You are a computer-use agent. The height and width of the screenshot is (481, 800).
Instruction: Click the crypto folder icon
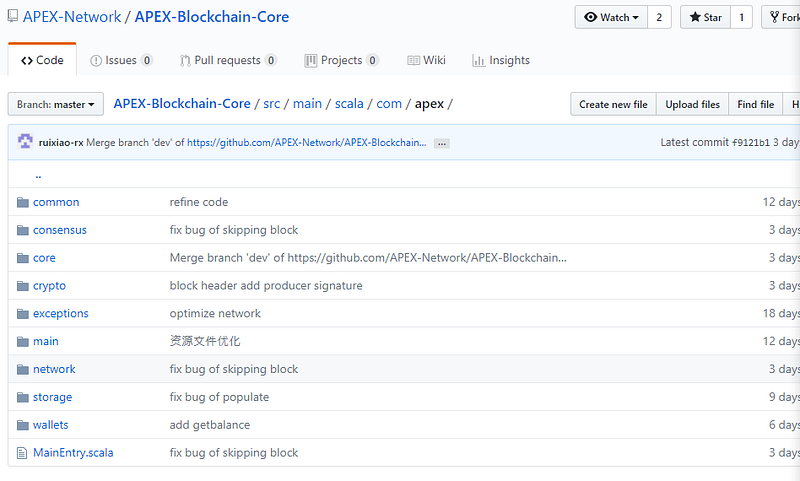click(x=22, y=286)
